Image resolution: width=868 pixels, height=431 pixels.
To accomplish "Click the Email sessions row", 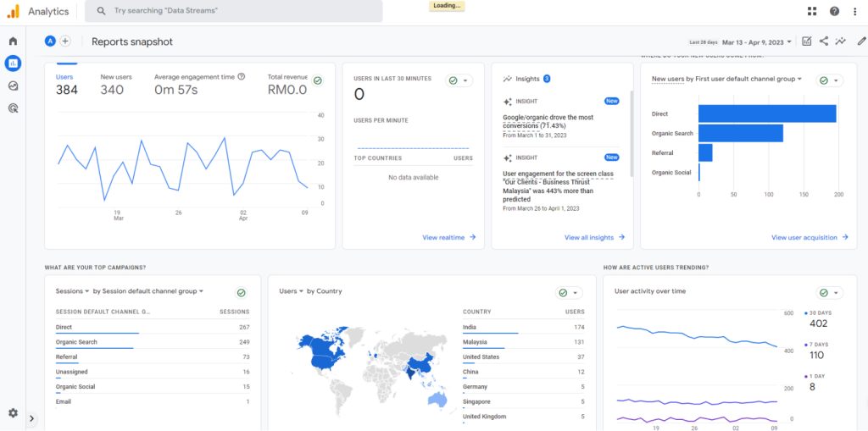I will [153, 402].
